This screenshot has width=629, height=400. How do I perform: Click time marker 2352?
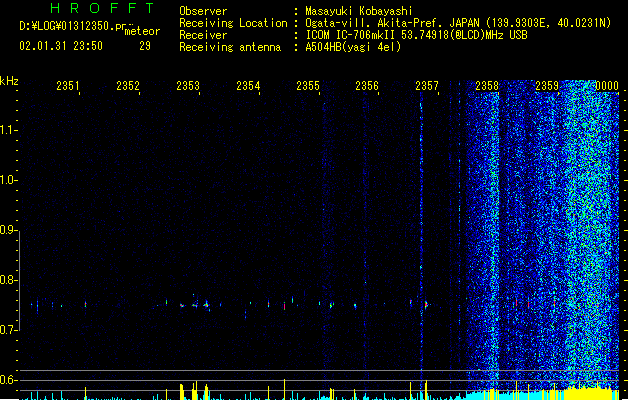pos(128,86)
